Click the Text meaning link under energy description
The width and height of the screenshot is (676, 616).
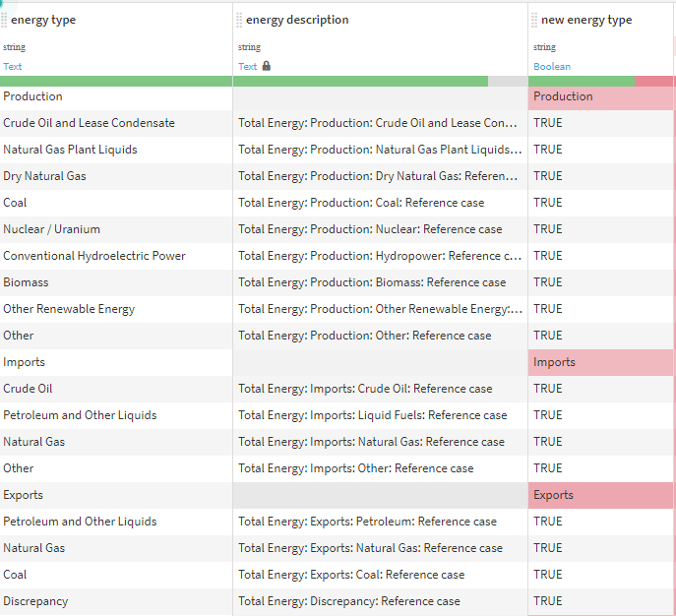[x=247, y=66]
